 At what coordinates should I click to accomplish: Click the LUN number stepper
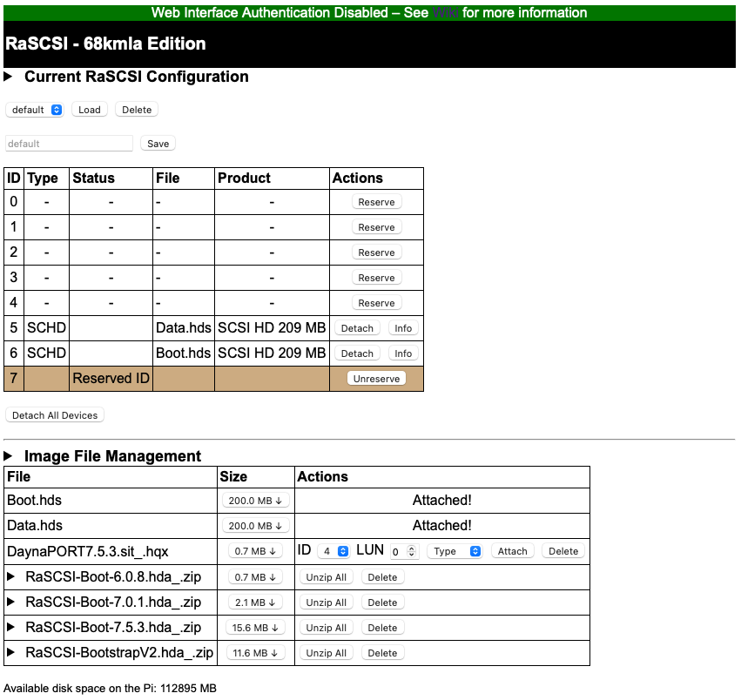pyautogui.click(x=403, y=551)
